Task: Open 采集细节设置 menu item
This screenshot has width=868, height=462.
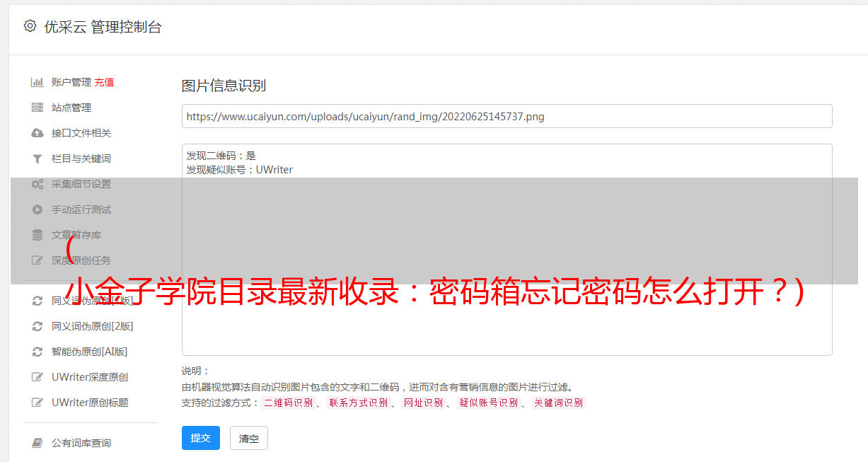Action: 81,184
